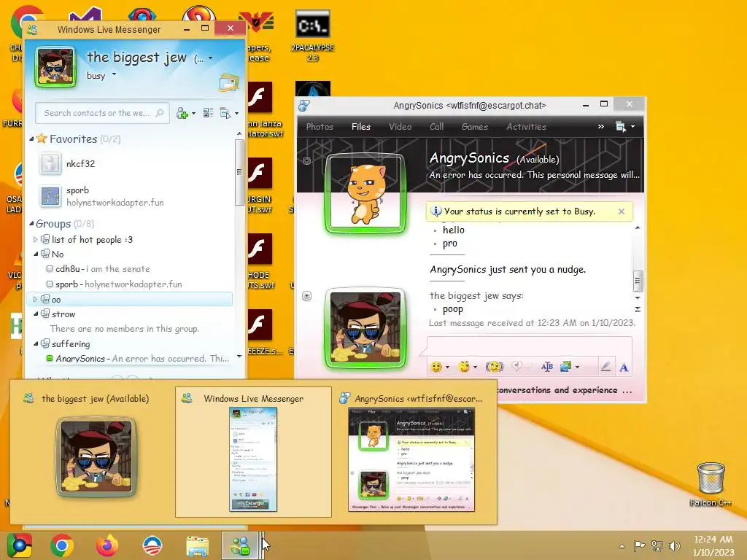Image resolution: width=747 pixels, height=560 pixels.
Task: Click the magnifier icon in contact search
Action: (x=160, y=113)
